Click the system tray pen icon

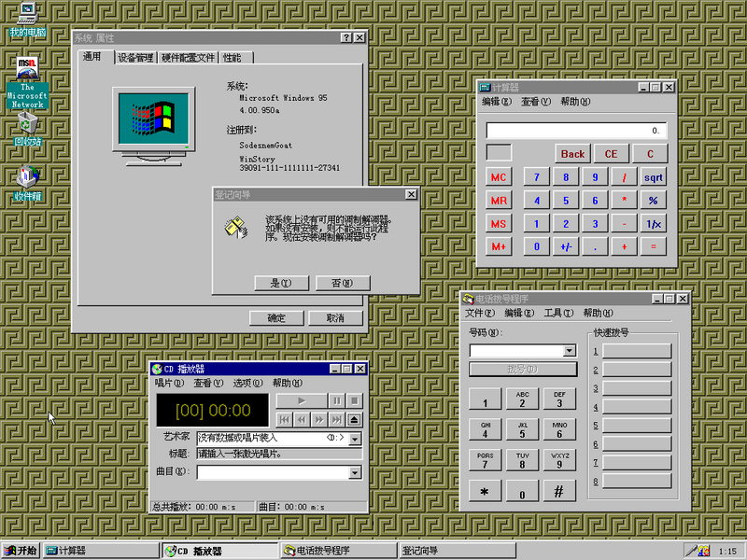[691, 551]
